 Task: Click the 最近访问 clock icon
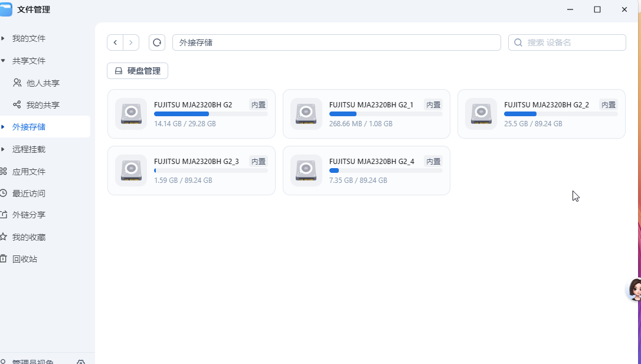point(4,193)
